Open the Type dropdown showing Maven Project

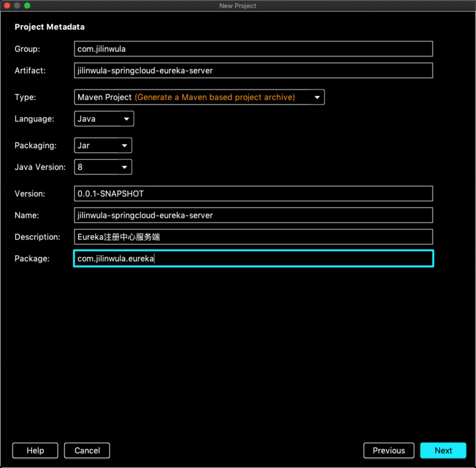click(x=199, y=97)
